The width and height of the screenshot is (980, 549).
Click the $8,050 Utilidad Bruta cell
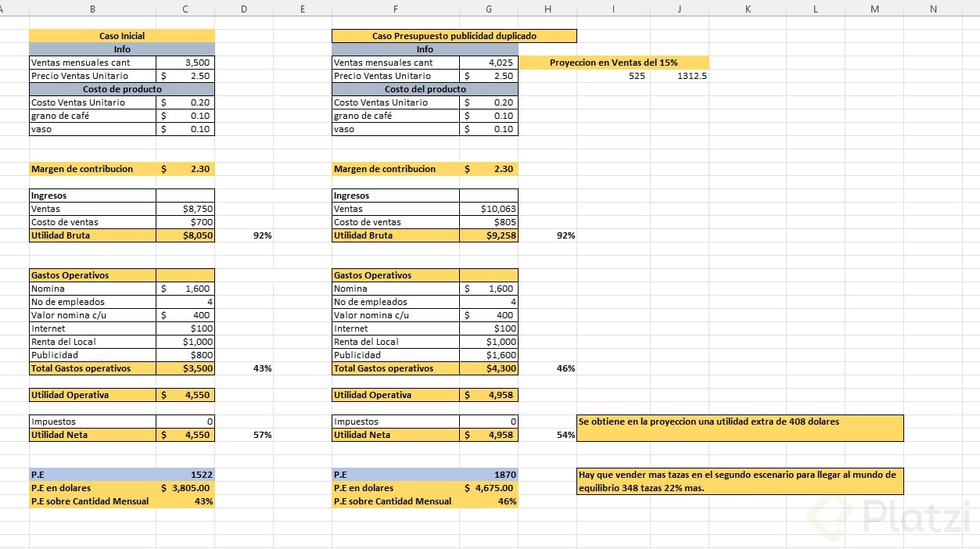185,235
